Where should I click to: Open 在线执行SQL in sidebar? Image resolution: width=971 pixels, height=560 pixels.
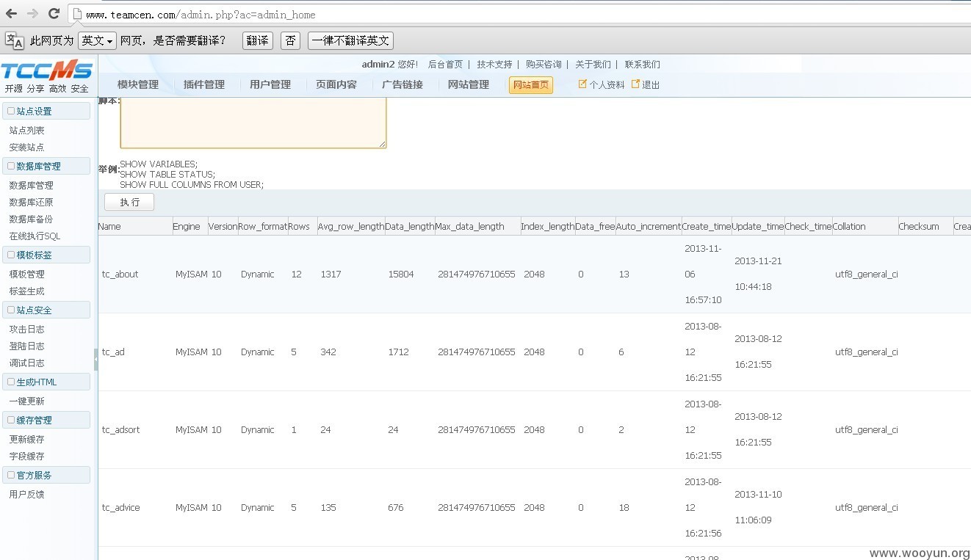tap(35, 236)
